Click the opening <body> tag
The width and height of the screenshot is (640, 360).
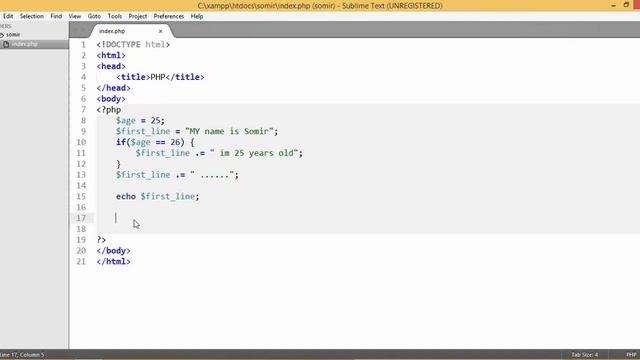point(111,99)
